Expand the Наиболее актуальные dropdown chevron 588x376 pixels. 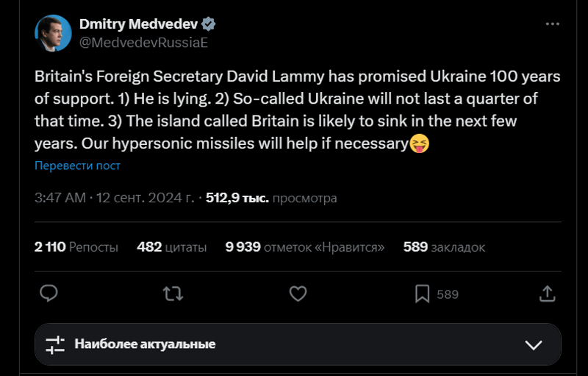coord(534,344)
